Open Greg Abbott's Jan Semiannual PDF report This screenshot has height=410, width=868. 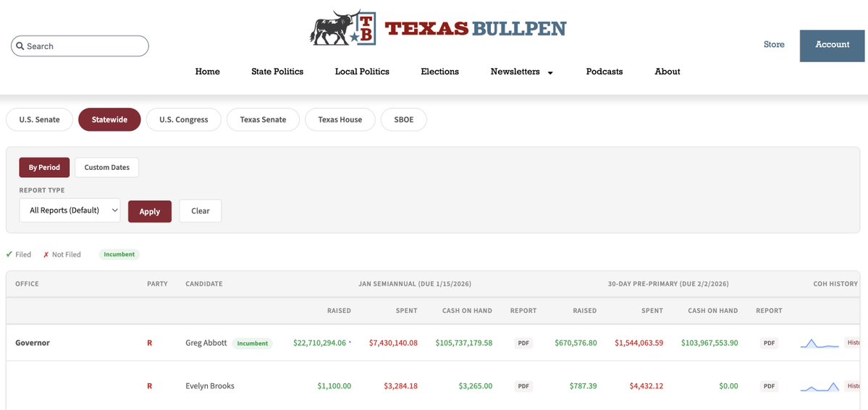click(x=523, y=343)
